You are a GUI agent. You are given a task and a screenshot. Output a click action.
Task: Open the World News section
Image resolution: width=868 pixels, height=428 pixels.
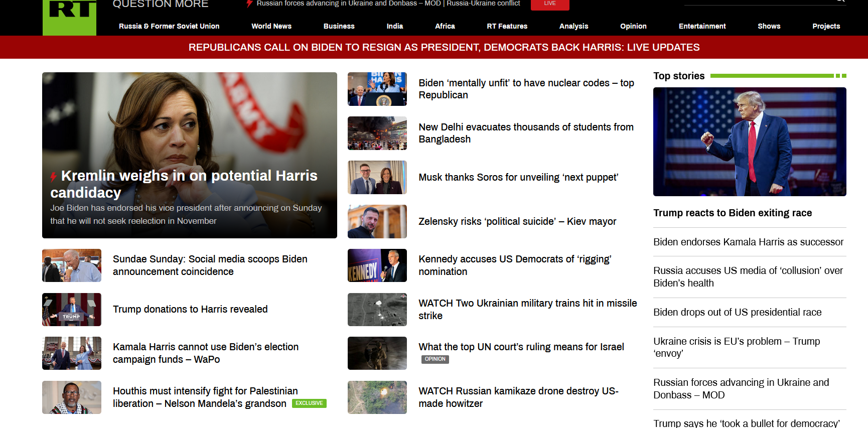pos(271,26)
